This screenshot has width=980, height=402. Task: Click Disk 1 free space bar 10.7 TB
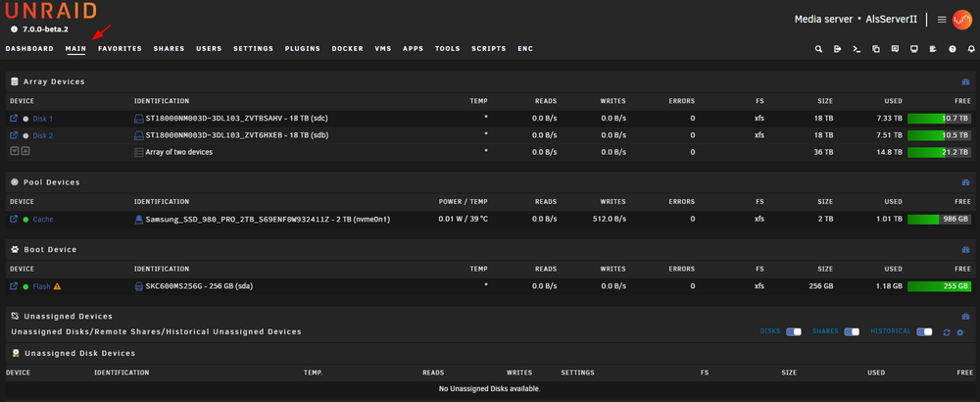click(x=940, y=119)
